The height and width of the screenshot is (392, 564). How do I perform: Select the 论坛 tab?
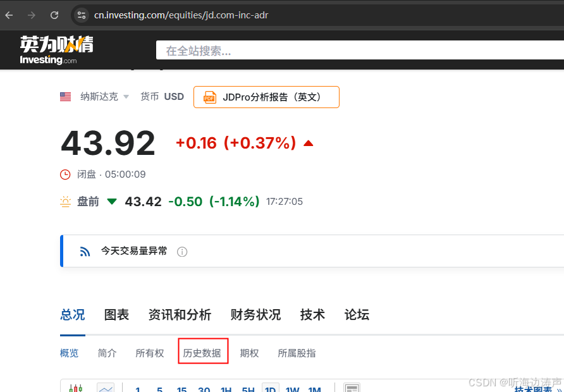click(x=357, y=315)
